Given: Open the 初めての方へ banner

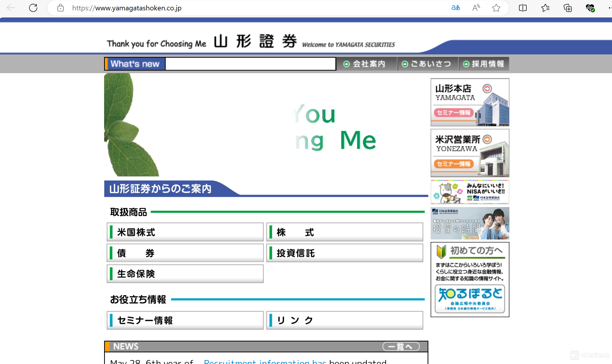Looking at the screenshot, I should click(x=470, y=279).
